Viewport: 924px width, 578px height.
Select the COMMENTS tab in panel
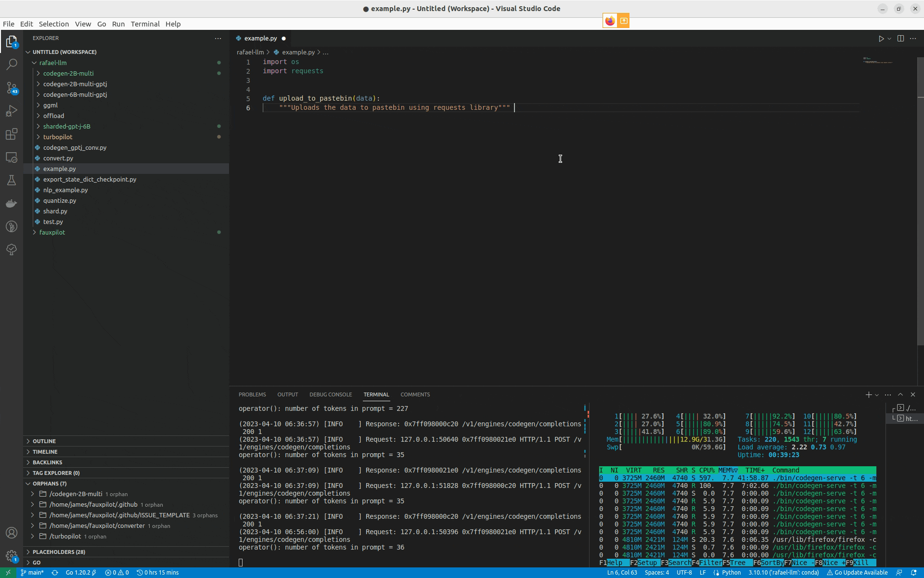(415, 394)
